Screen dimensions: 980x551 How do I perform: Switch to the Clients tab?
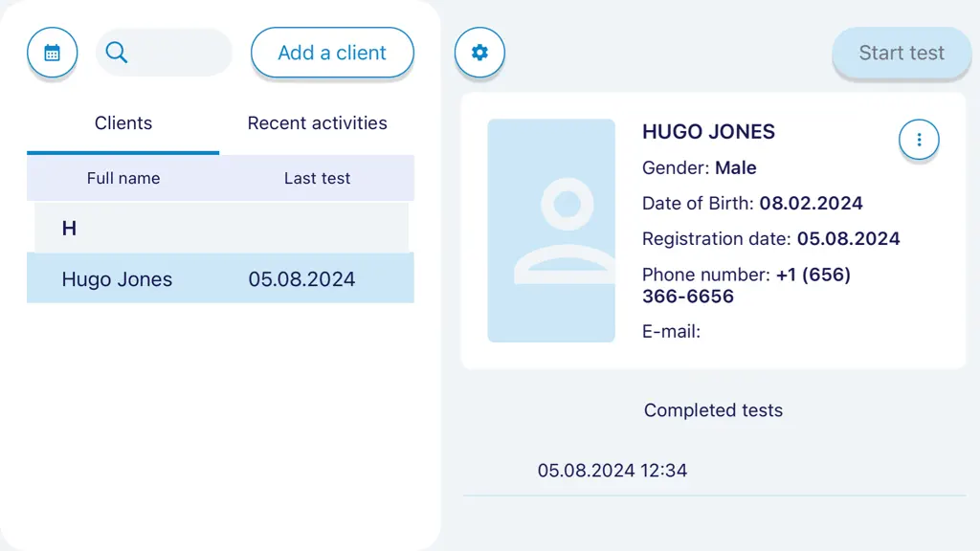click(x=123, y=123)
